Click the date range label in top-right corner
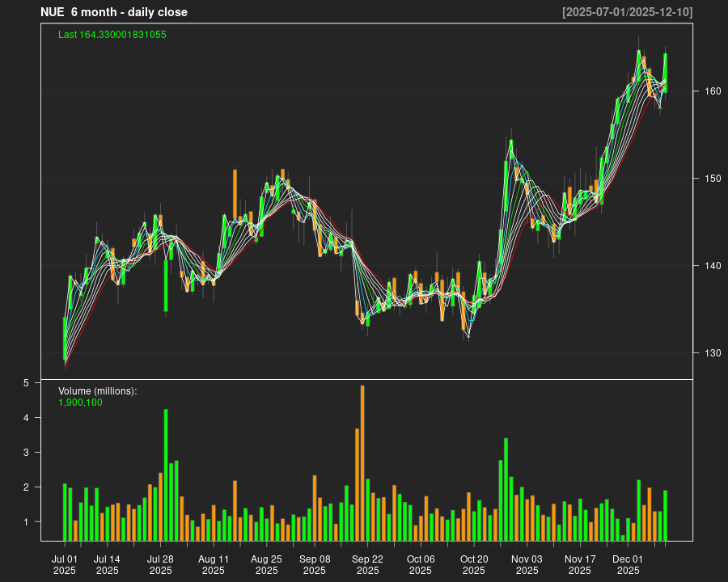Image resolution: width=728 pixels, height=582 pixels. pos(627,12)
